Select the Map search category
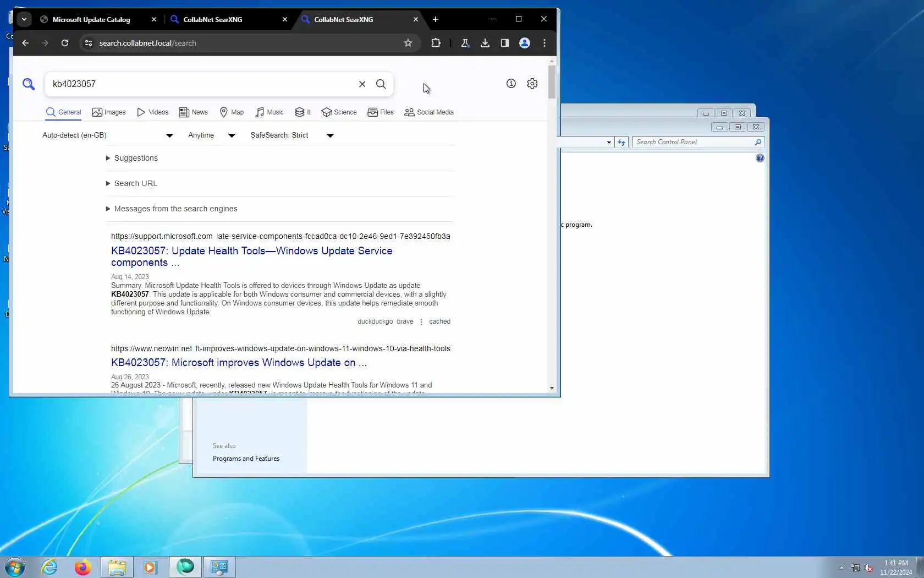Image resolution: width=924 pixels, height=578 pixels. 232,112
